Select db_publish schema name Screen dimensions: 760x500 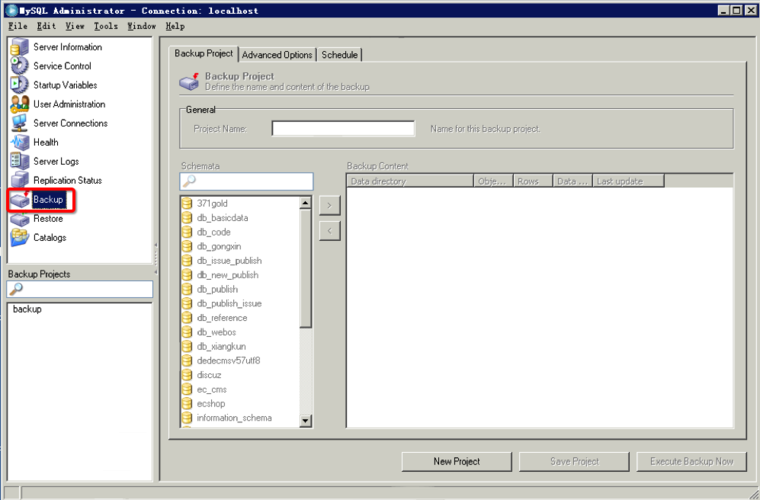coord(217,289)
